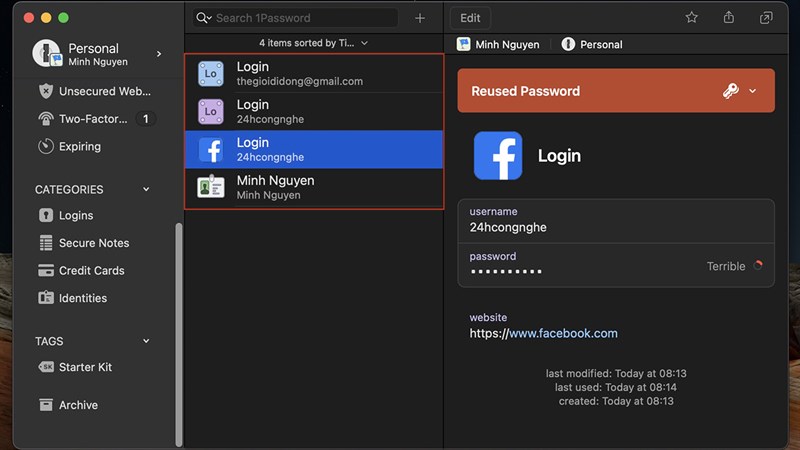Collapse the TAGS section

coord(146,341)
